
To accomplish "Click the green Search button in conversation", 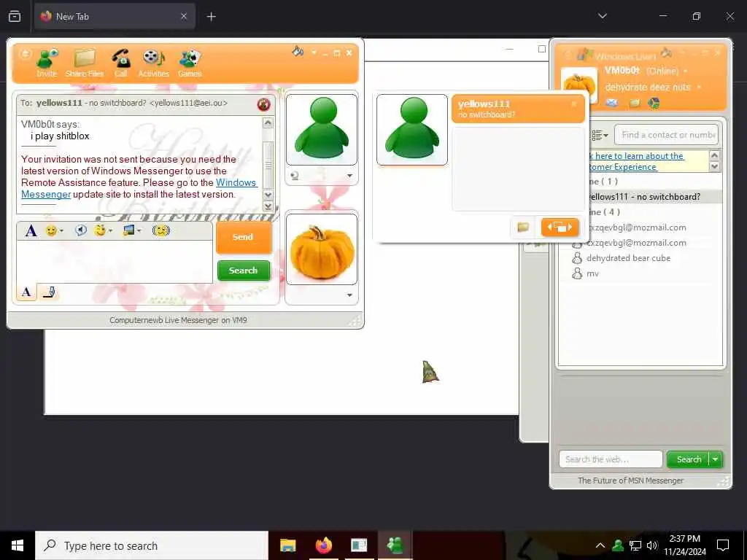I will (x=244, y=271).
